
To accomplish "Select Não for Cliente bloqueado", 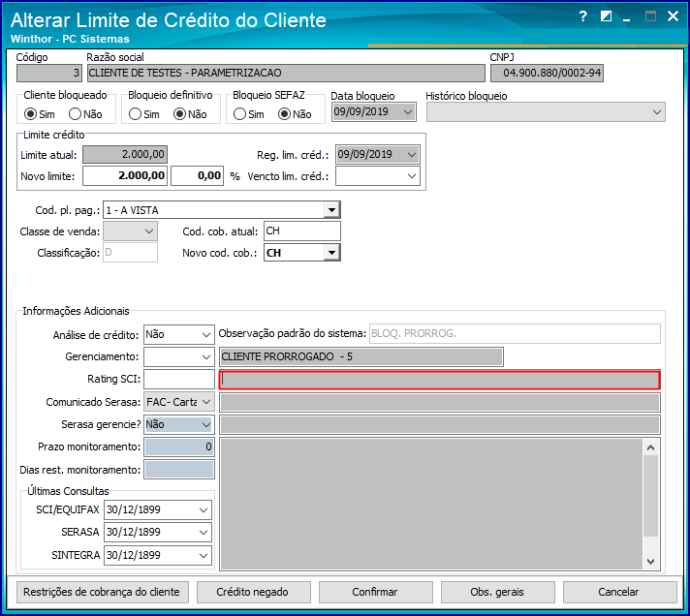I will point(76,114).
